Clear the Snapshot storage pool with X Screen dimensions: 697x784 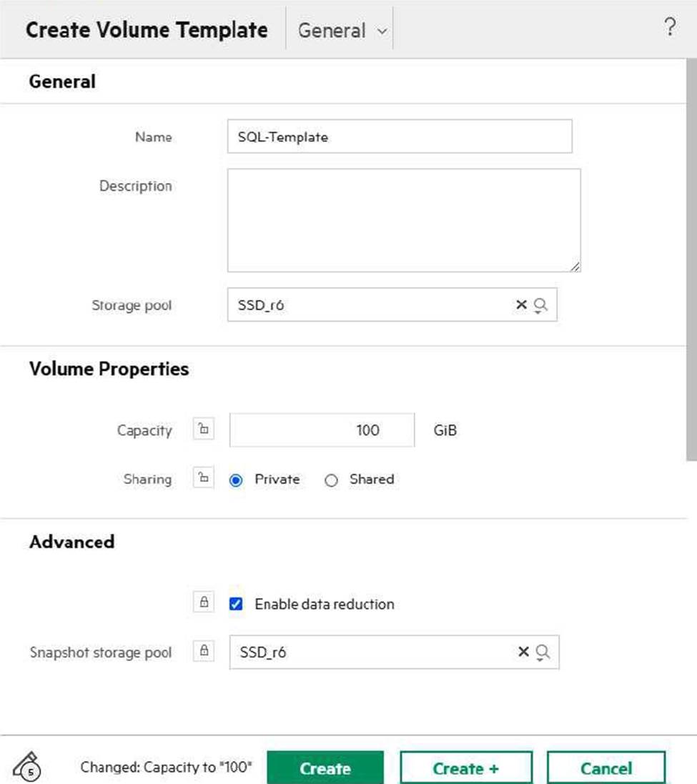[523, 652]
